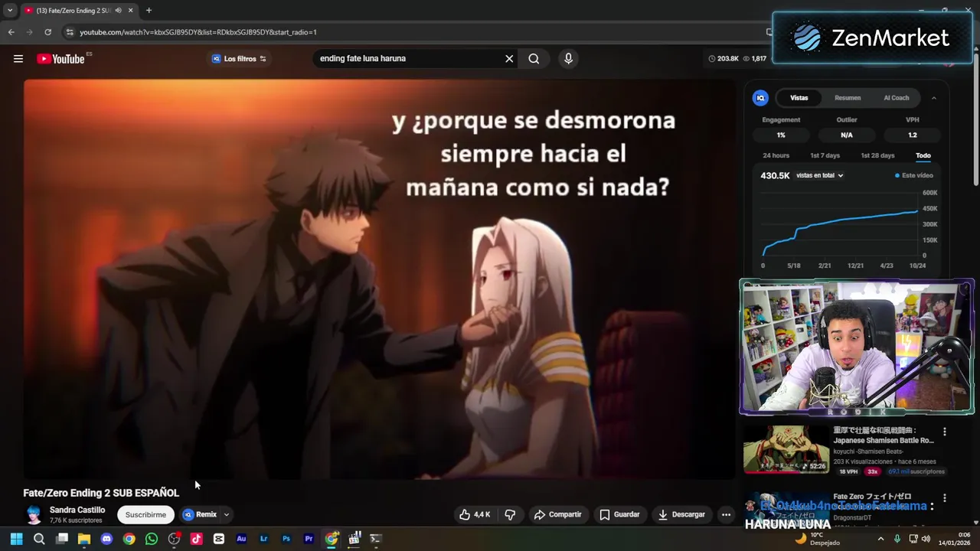The height and width of the screenshot is (551, 980).
Task: Click the browser address bar URL
Action: pos(198,32)
